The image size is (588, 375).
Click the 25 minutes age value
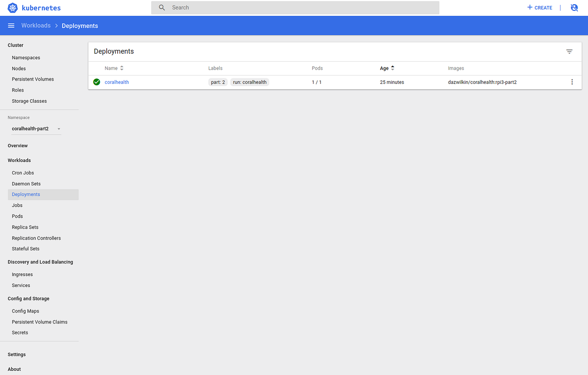[392, 82]
